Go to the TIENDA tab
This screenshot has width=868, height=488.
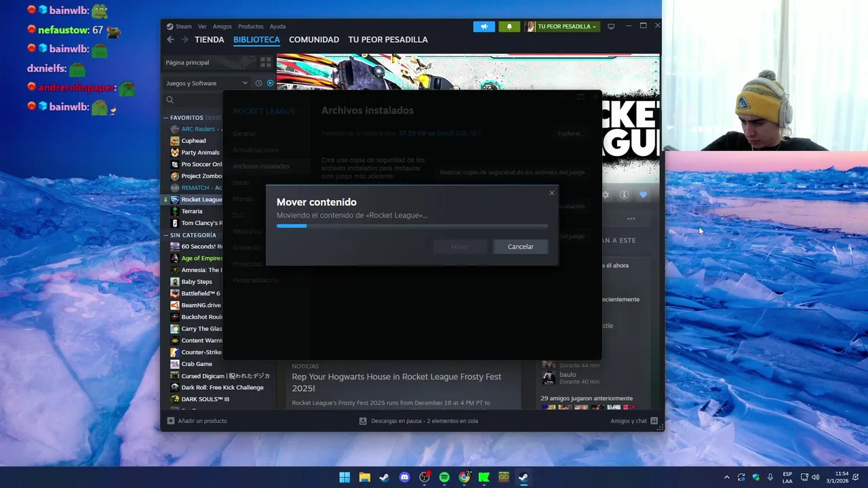[209, 39]
